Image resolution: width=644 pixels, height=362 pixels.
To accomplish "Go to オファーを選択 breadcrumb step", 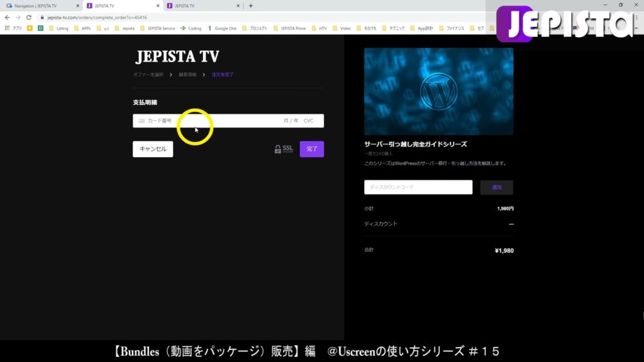I will (148, 75).
